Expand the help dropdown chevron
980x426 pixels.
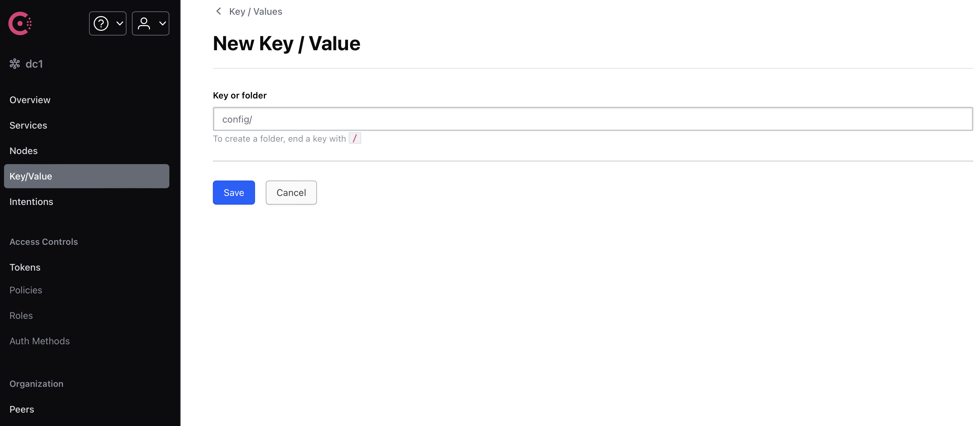coord(119,23)
